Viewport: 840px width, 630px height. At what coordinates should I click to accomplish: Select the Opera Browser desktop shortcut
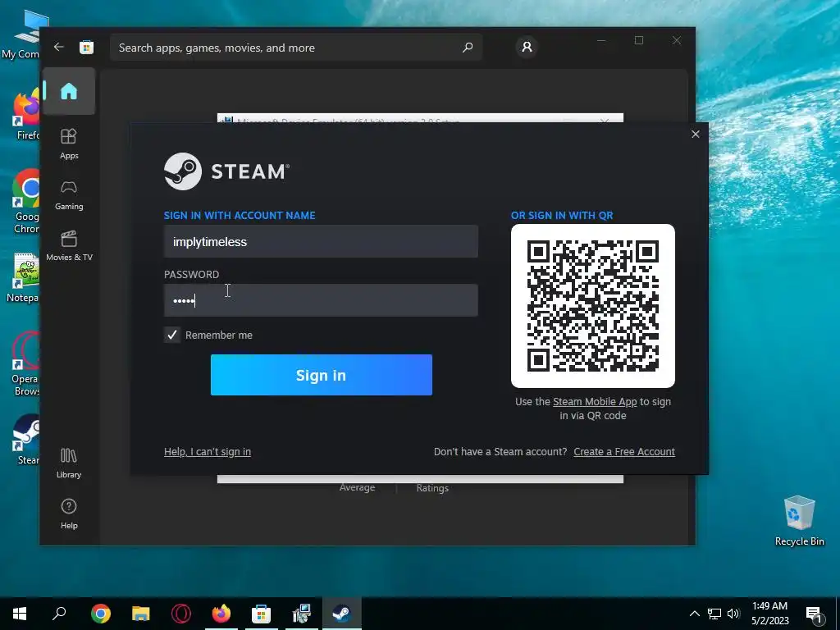coord(25,363)
